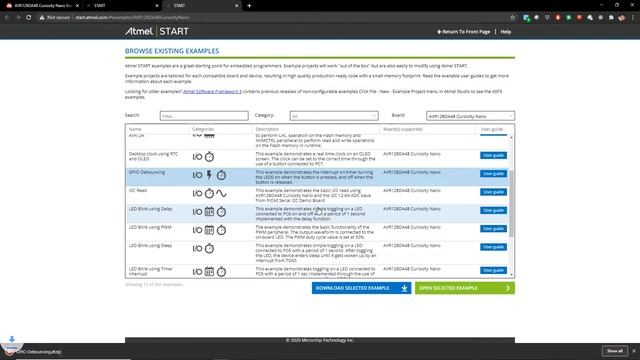This screenshot has height=360, width=640.
Task: Close the GPIO Debouncing download shelf
Action: pos(634,351)
